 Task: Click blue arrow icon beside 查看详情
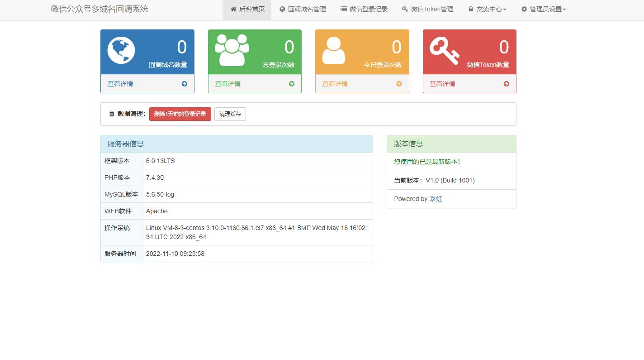pyautogui.click(x=184, y=84)
